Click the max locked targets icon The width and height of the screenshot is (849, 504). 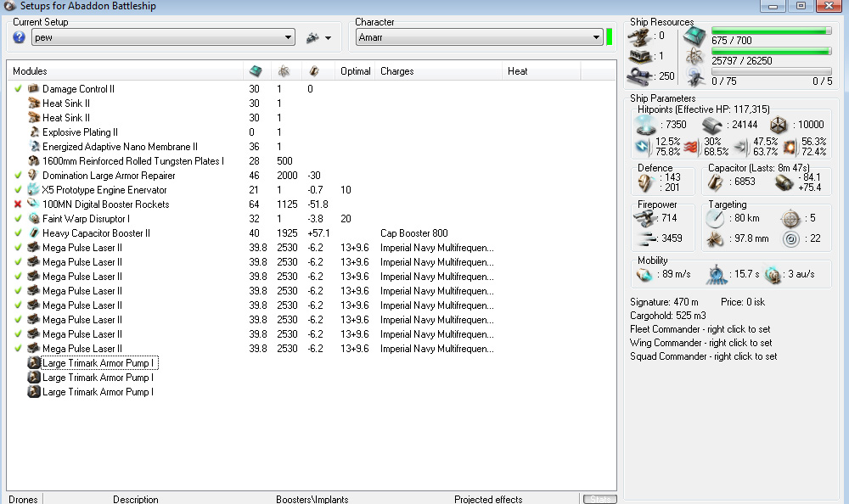(790, 219)
